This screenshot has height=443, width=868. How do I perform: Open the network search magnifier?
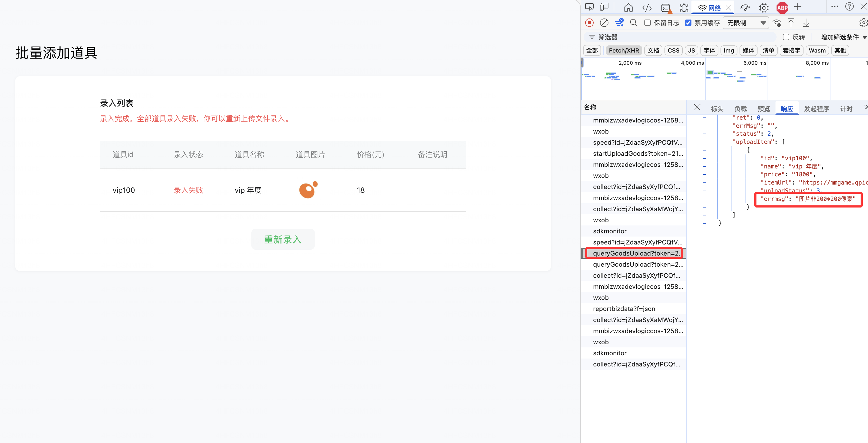click(634, 22)
